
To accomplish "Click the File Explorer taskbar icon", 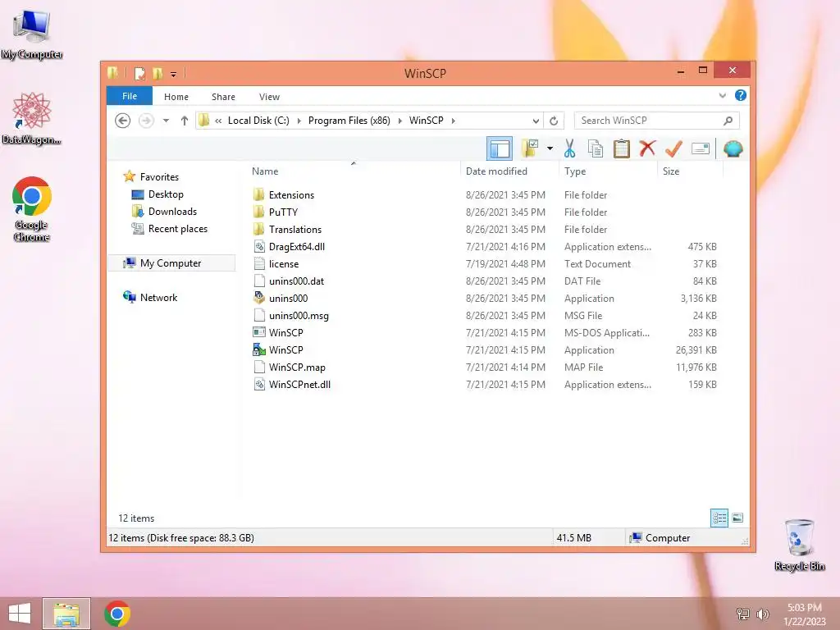I will [66, 614].
